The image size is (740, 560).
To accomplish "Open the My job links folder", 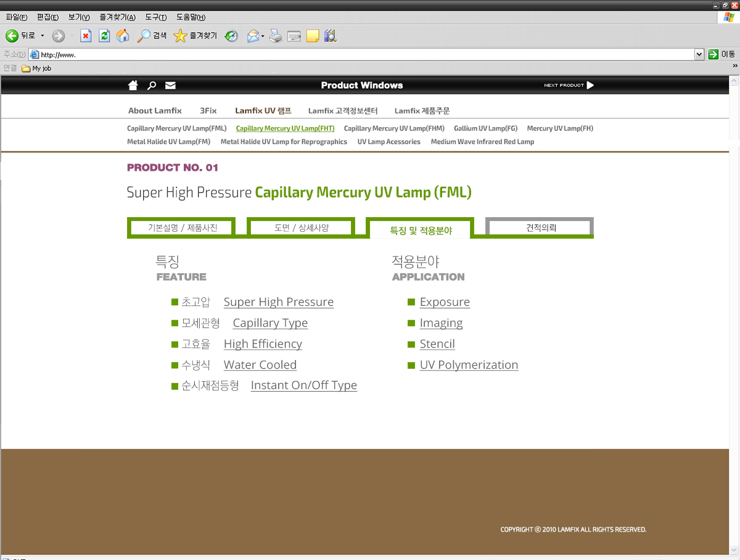I will coord(36,68).
